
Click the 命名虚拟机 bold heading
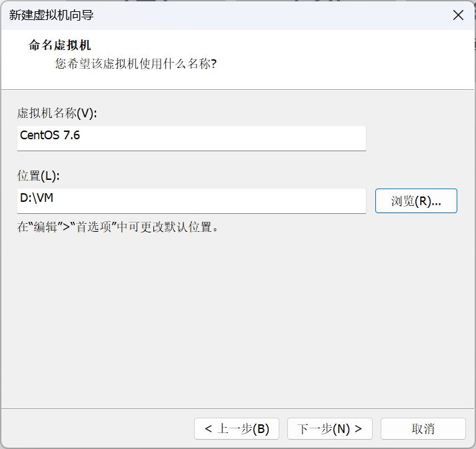pyautogui.click(x=59, y=46)
